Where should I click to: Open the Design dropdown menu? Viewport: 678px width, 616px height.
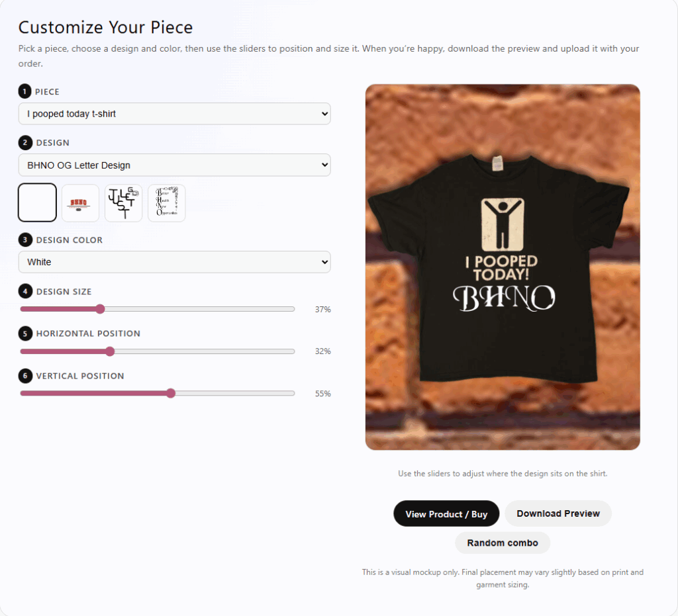pos(174,165)
